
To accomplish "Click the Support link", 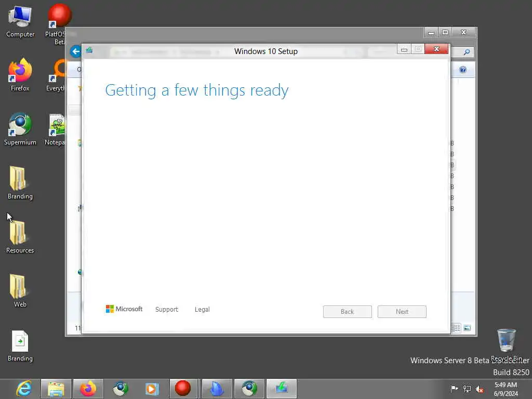I will point(167,310).
